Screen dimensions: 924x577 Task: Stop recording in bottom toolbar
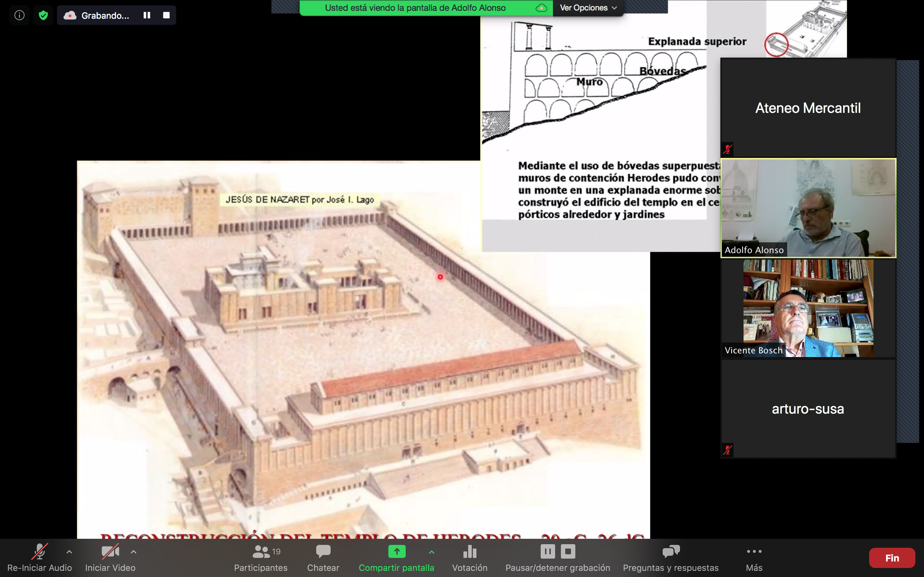[568, 551]
